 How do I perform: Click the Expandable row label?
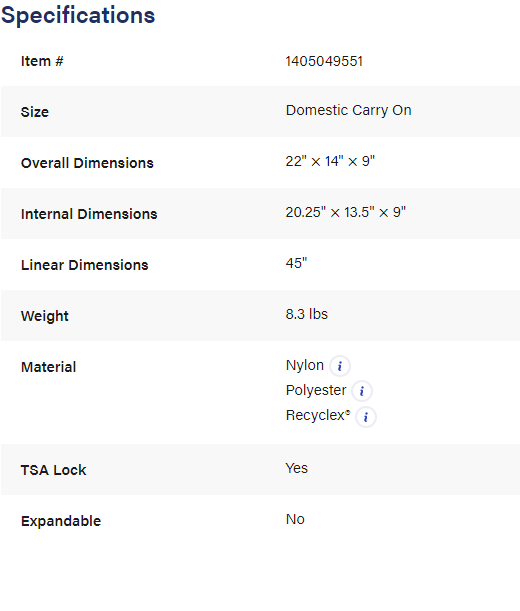tap(61, 521)
